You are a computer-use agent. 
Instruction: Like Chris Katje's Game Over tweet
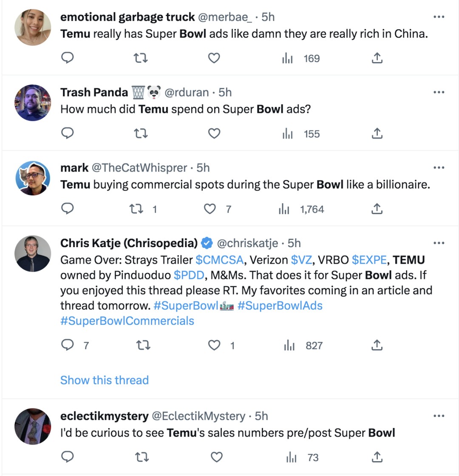tap(214, 346)
